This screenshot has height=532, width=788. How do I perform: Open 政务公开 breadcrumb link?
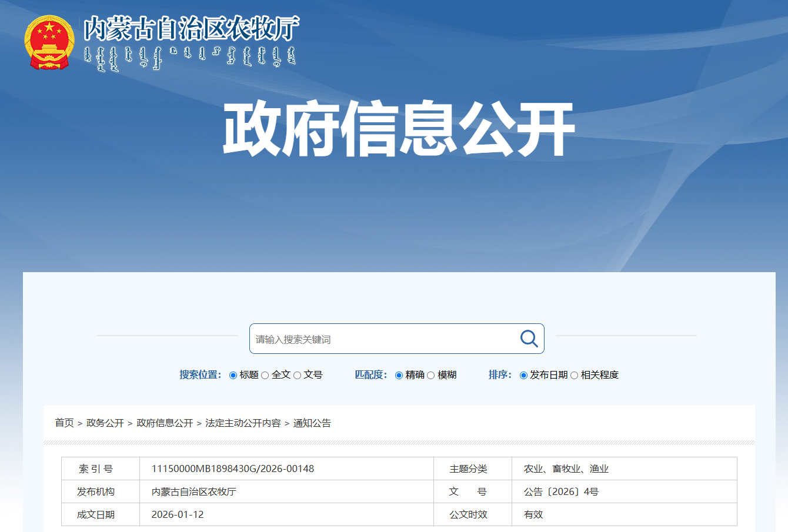(x=105, y=423)
